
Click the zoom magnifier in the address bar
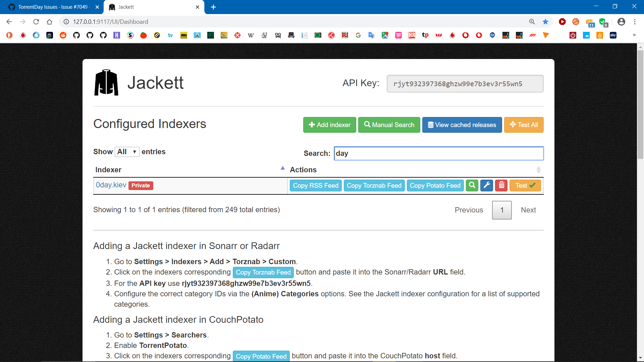[x=532, y=21]
